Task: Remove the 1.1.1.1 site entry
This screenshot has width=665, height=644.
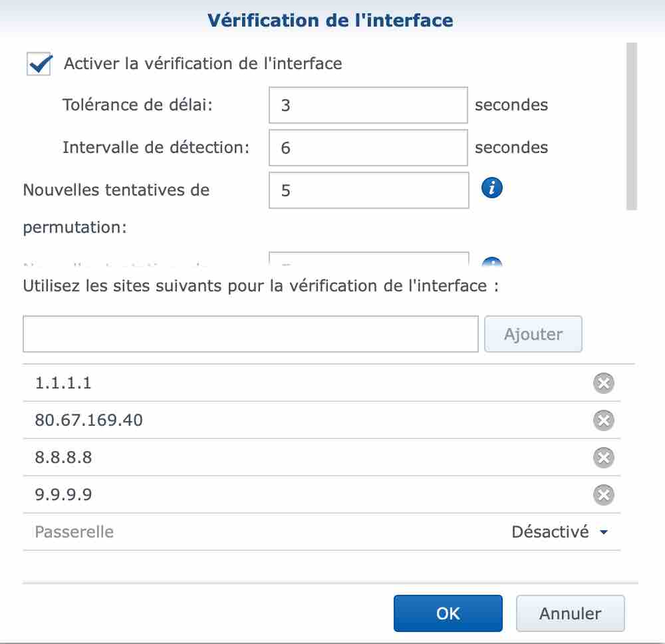Action: (603, 383)
